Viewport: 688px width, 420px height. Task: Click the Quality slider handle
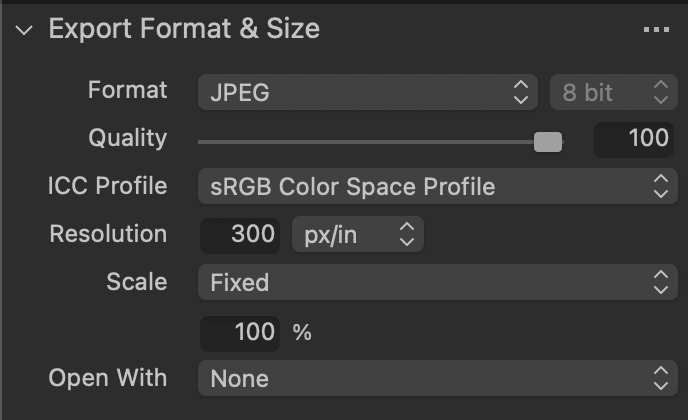[548, 142]
